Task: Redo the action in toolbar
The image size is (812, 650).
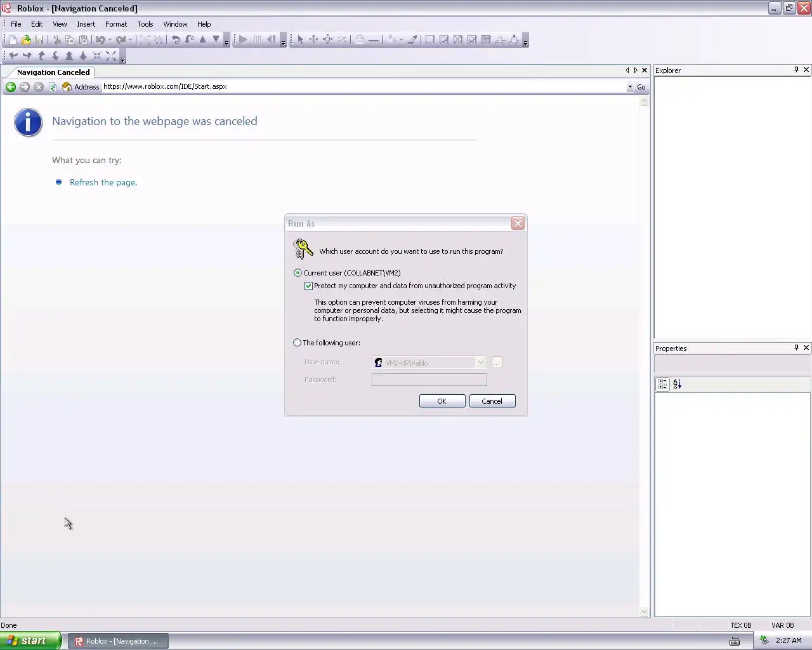Action: (x=121, y=39)
